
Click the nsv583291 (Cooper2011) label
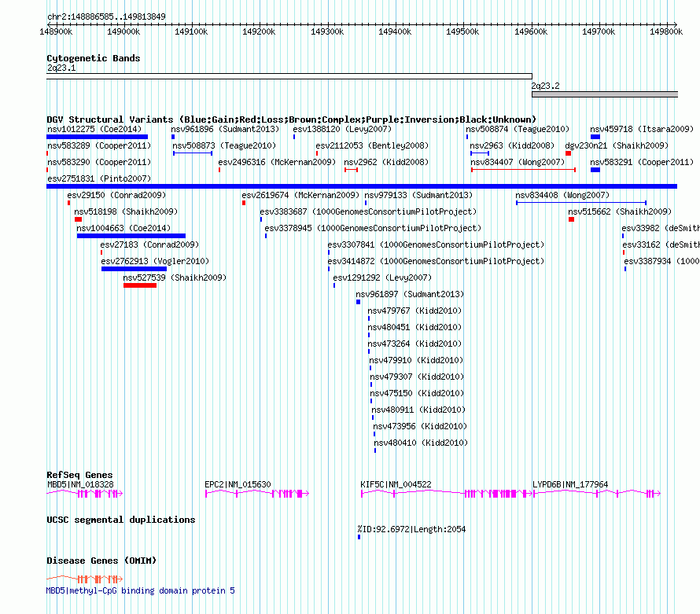642,162
